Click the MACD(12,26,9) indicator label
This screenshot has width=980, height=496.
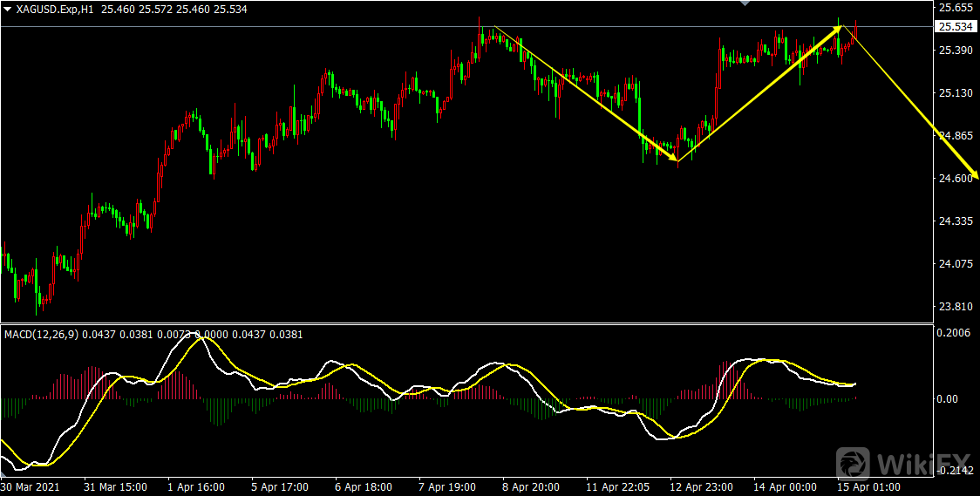pos(40,335)
